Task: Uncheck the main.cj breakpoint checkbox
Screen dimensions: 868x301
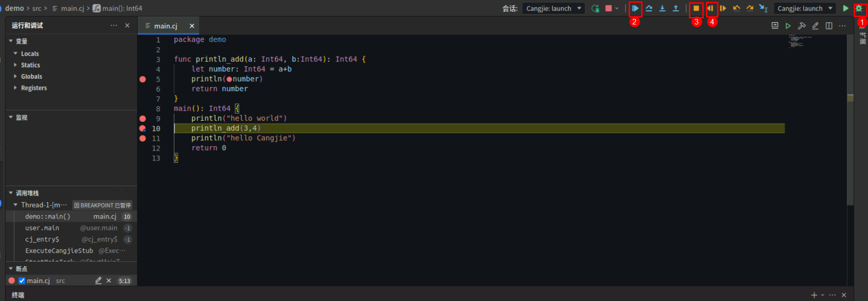Action: click(22, 281)
